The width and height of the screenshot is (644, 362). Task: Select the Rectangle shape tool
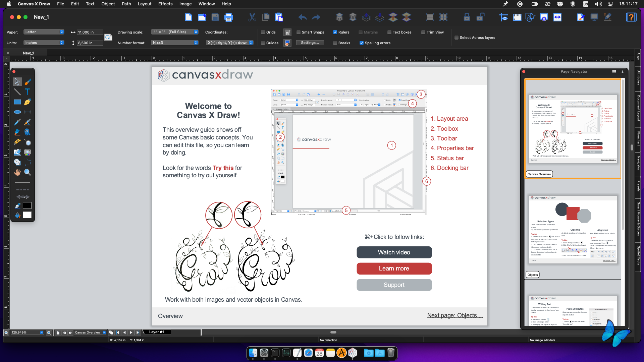point(17,102)
